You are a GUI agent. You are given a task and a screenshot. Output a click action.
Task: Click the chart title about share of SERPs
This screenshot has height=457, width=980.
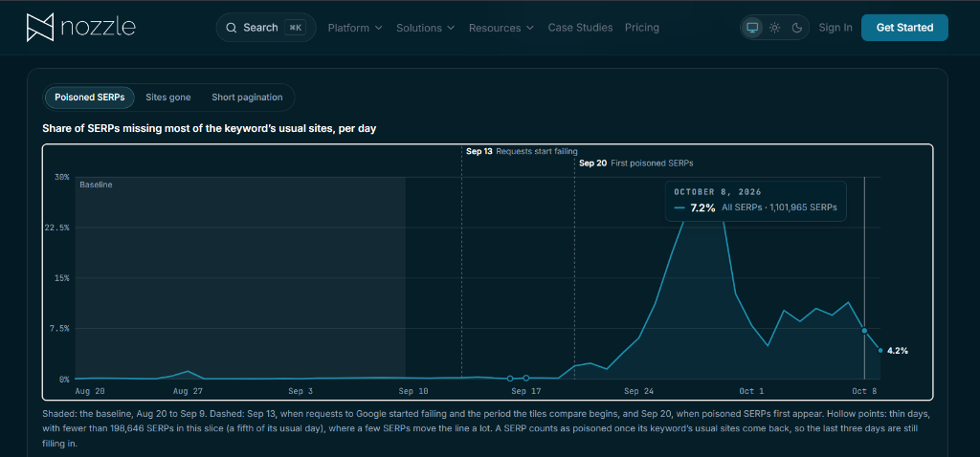209,129
